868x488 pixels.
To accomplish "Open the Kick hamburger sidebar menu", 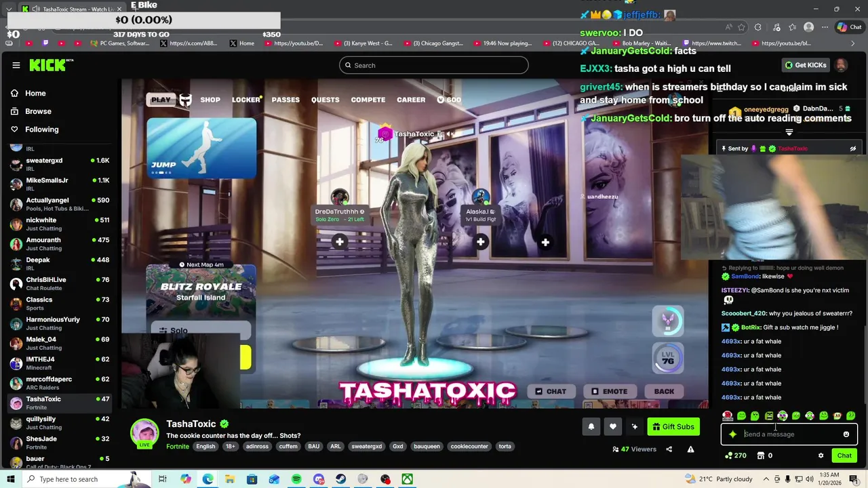I will (16, 65).
